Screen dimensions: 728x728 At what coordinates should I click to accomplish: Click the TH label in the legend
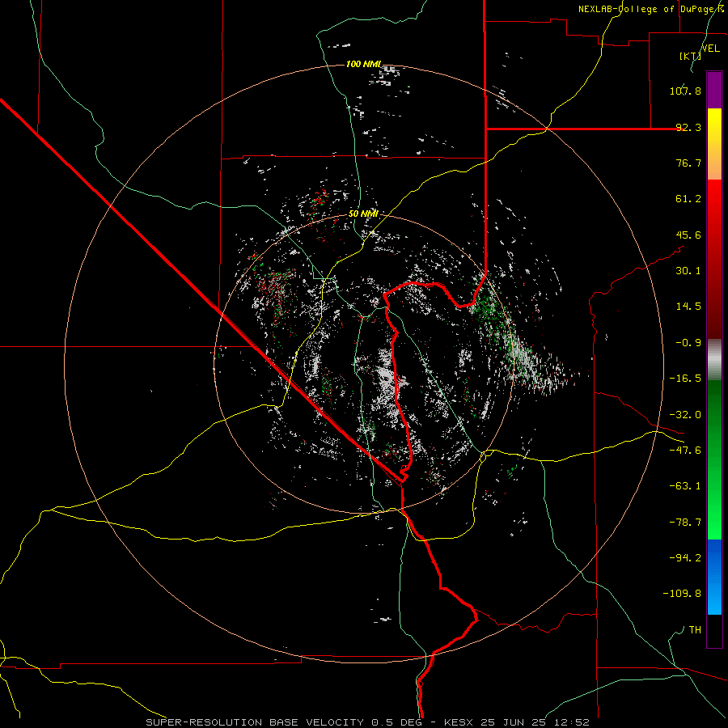click(695, 630)
